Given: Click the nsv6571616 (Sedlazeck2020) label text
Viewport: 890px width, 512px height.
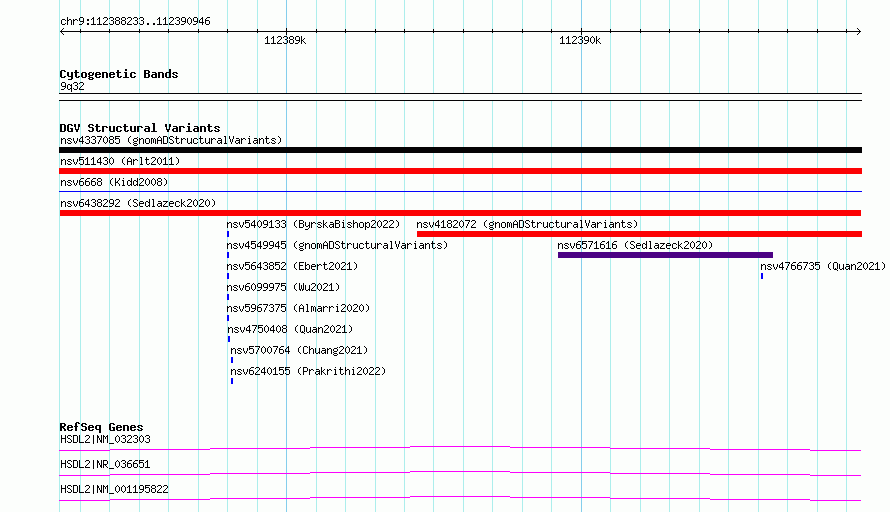Looking at the screenshot, I should tap(635, 245).
